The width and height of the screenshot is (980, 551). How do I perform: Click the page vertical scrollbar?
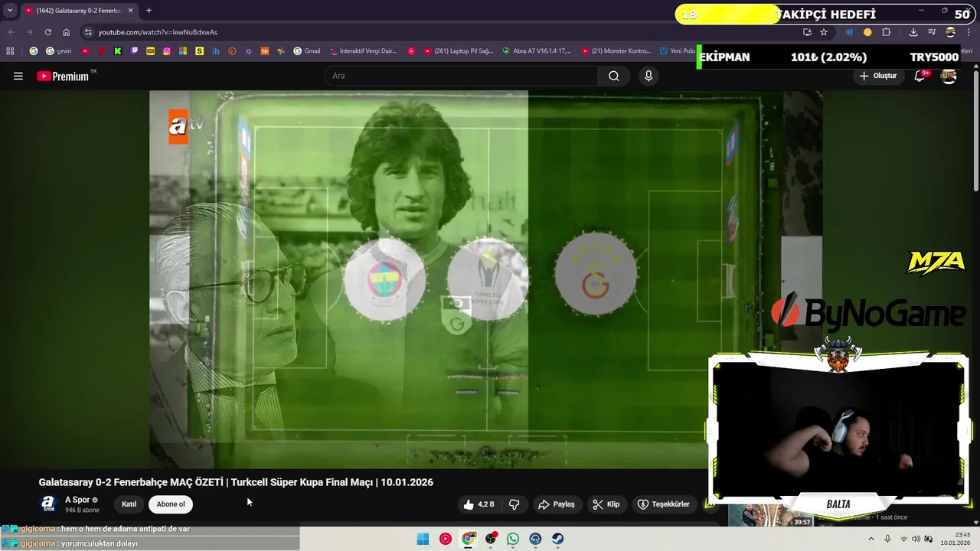(x=976, y=130)
